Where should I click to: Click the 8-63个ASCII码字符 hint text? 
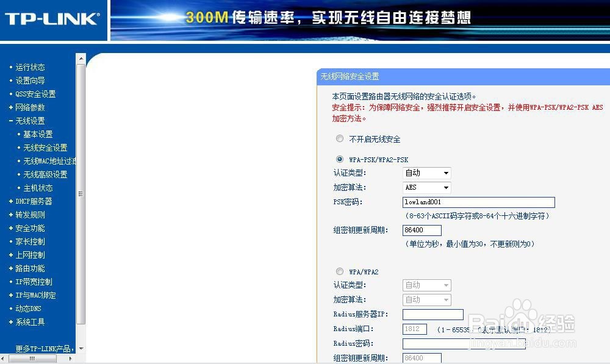(477, 216)
